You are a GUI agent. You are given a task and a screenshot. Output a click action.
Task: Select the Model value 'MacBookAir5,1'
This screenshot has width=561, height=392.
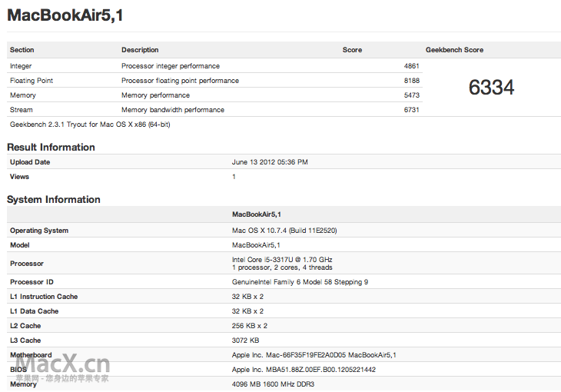pos(256,245)
